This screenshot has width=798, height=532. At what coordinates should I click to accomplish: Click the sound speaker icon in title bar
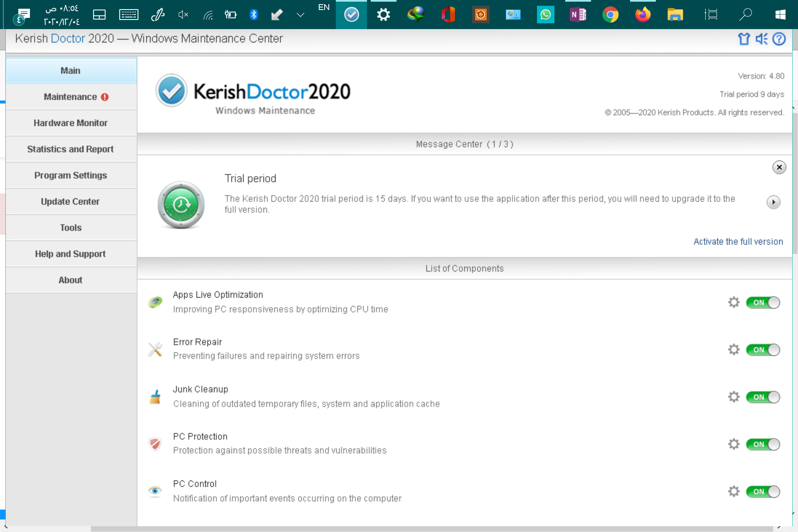click(x=761, y=39)
